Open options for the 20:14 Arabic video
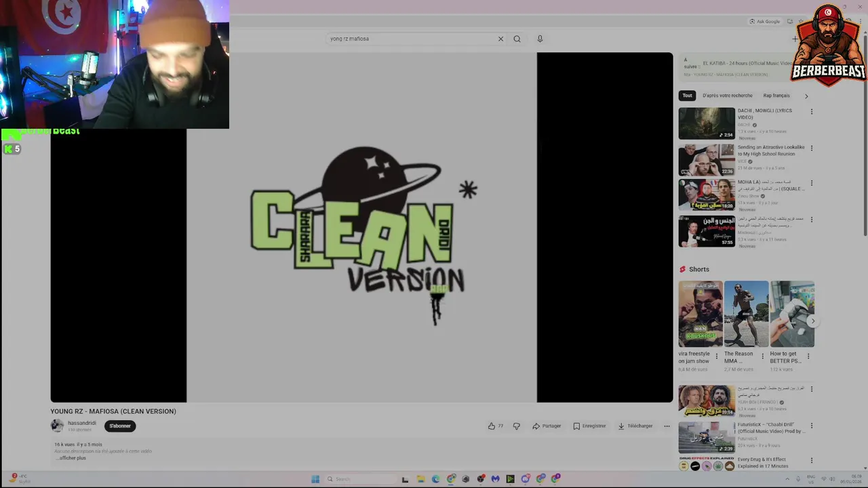868x488 pixels. click(811, 389)
